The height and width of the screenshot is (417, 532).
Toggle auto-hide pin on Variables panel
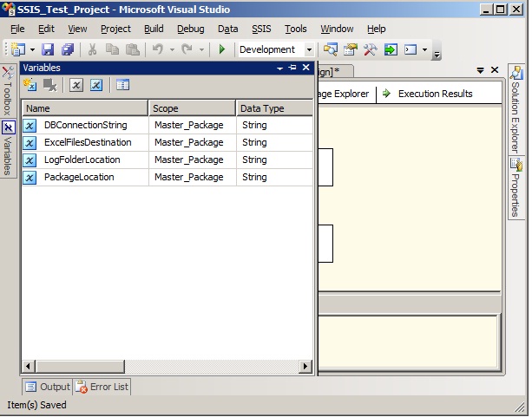pos(292,68)
